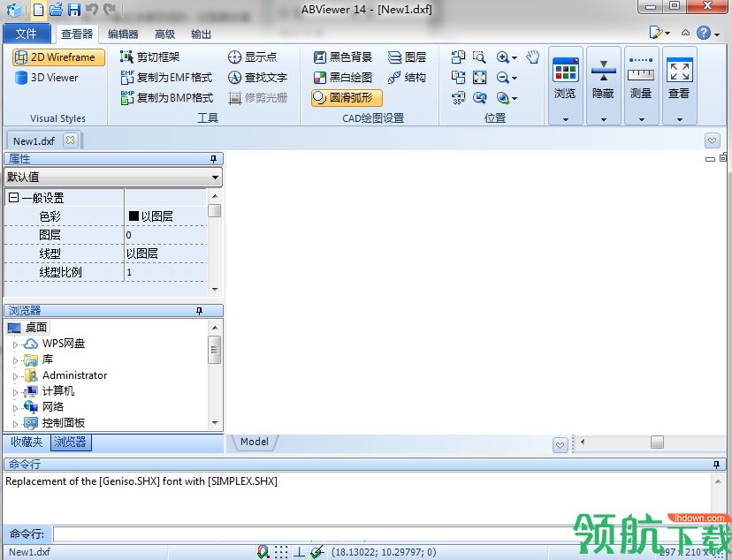732x560 pixels.
Task: Expand the WPS网盘 tree node
Action: 15,344
